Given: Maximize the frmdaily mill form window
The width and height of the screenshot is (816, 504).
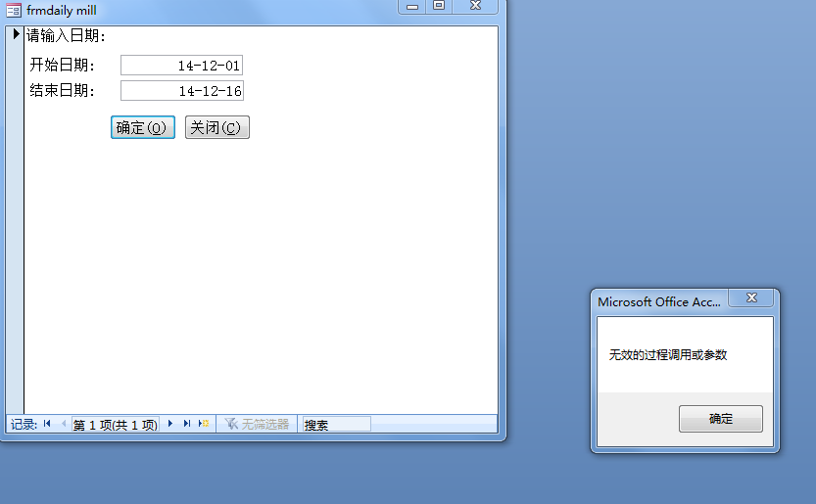Looking at the screenshot, I should tap(439, 7).
